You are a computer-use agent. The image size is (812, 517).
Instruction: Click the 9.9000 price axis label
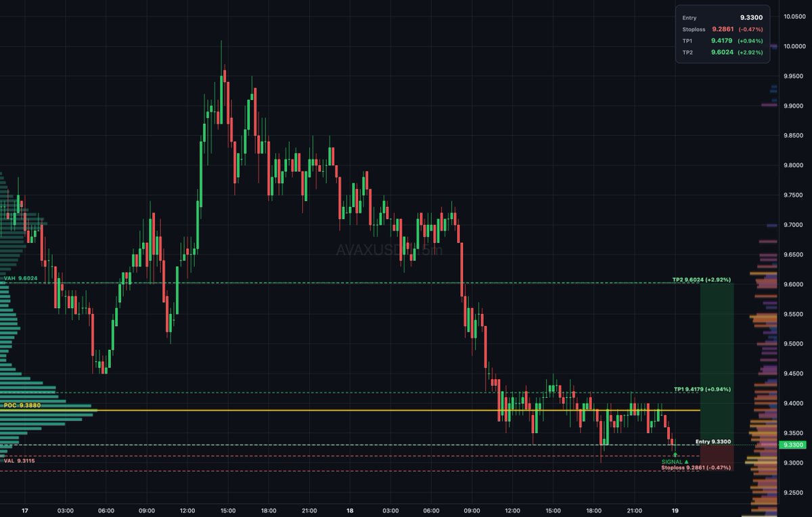pyautogui.click(x=793, y=106)
